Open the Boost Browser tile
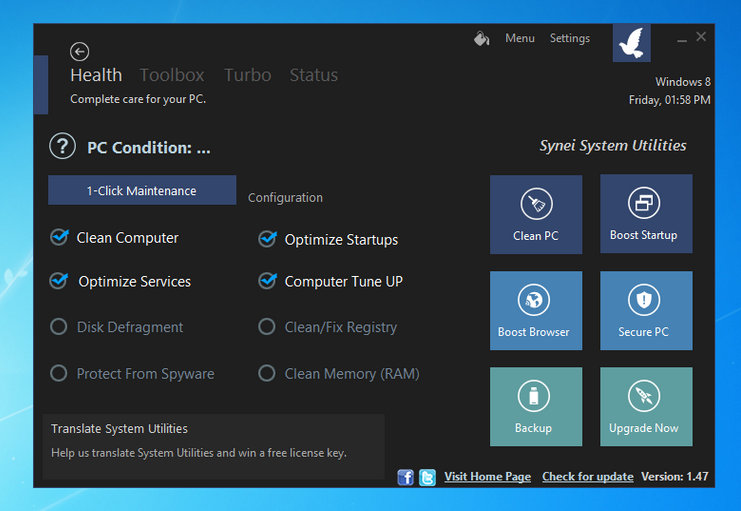 [x=536, y=311]
